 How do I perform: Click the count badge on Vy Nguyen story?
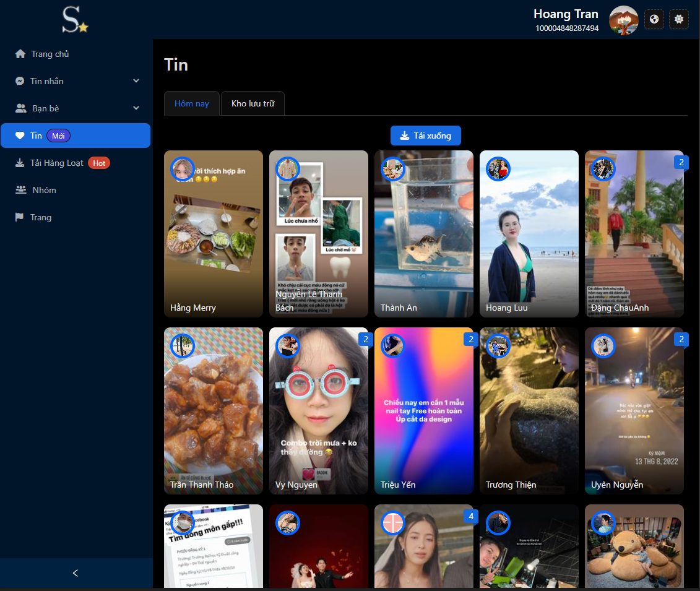coord(365,339)
